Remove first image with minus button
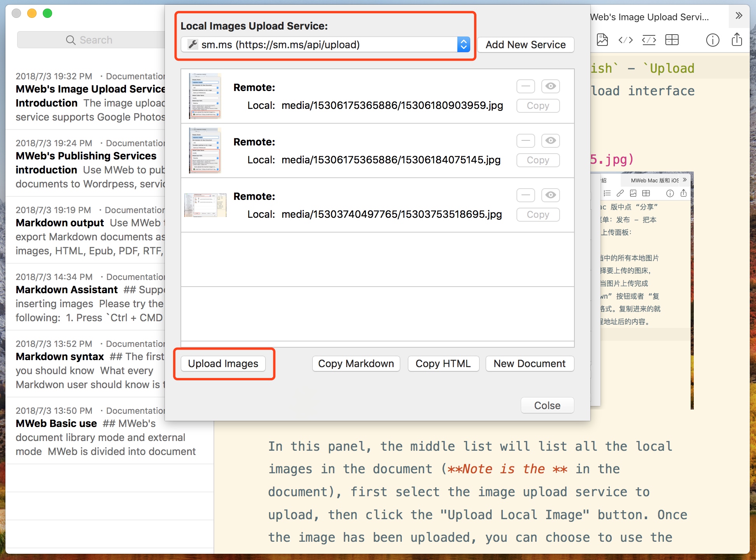Screen dimensions: 756x560 point(525,86)
